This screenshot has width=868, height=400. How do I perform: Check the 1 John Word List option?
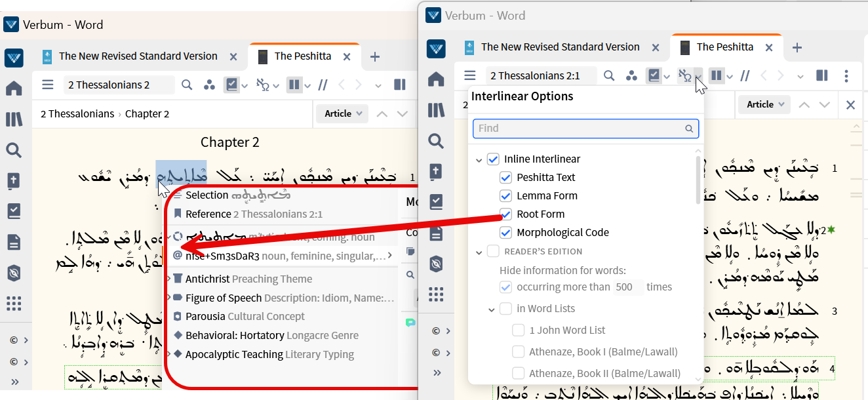pos(517,330)
